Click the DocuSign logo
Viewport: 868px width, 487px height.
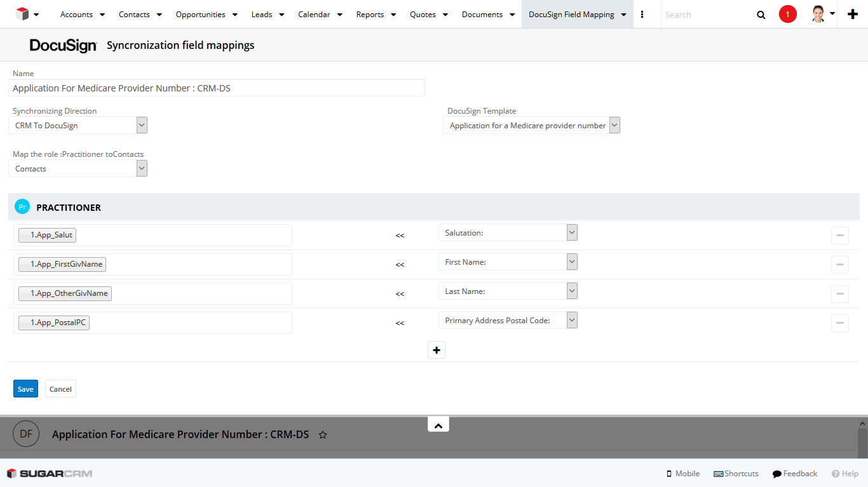pyautogui.click(x=64, y=45)
